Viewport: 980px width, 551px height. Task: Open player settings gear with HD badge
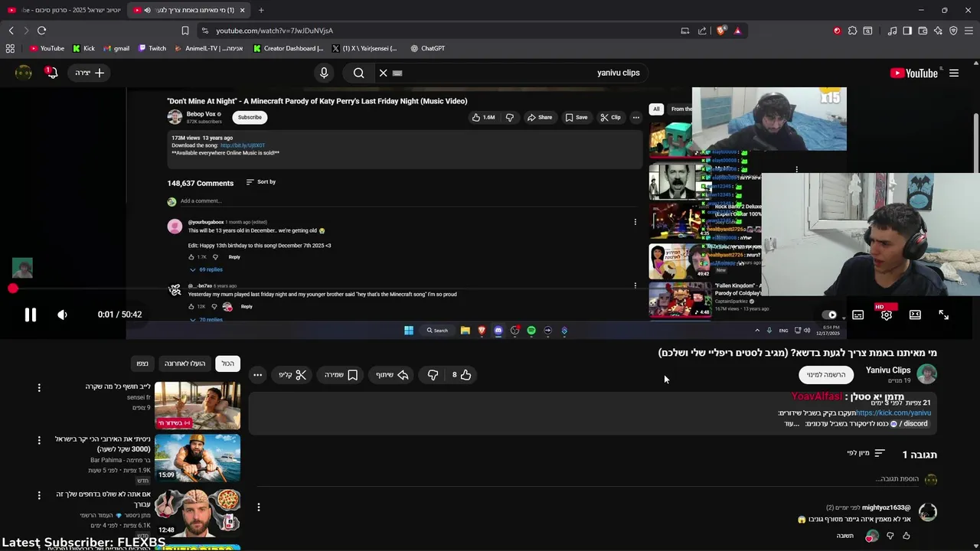(887, 314)
